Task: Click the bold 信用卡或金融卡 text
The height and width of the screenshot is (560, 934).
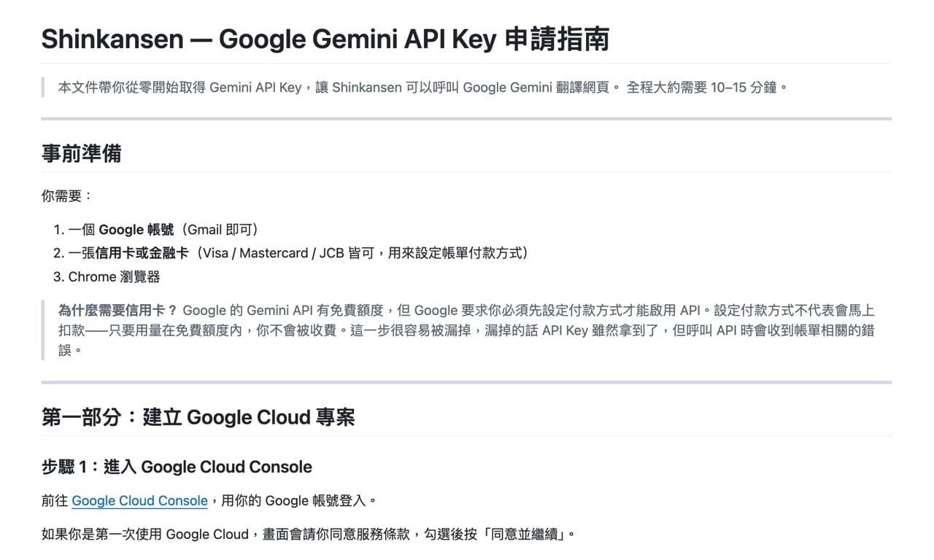Action: tap(142, 253)
